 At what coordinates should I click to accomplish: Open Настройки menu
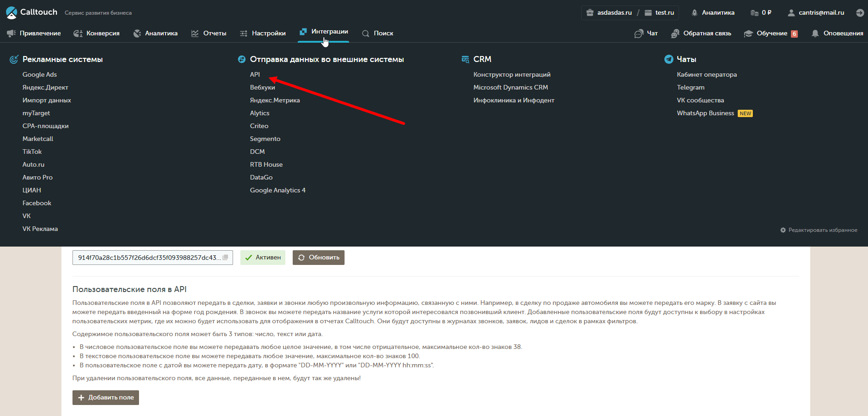coord(263,33)
